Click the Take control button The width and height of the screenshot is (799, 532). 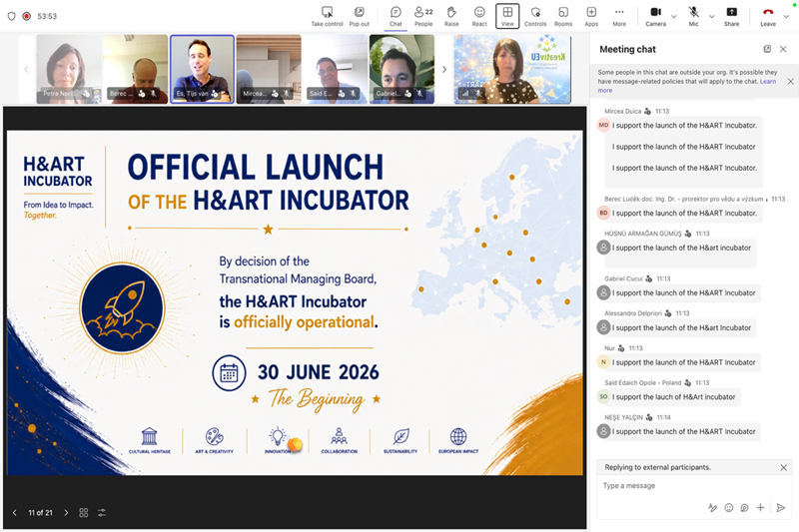click(x=327, y=16)
